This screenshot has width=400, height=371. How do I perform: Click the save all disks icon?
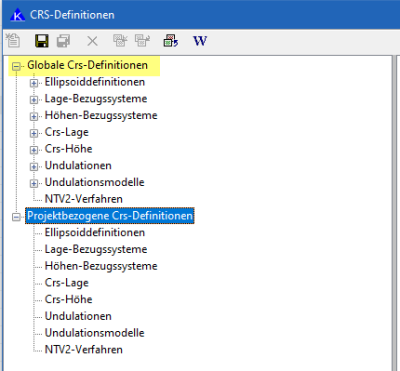(x=63, y=41)
